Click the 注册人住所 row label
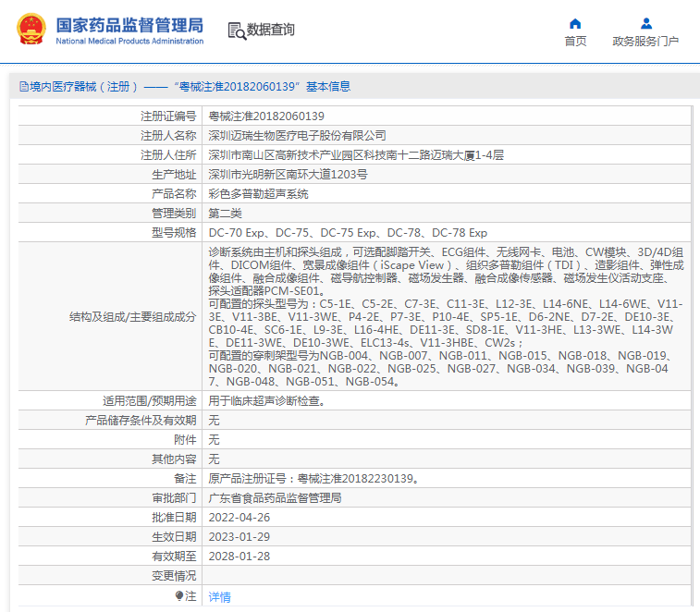This screenshot has height=612, width=700. click(168, 155)
